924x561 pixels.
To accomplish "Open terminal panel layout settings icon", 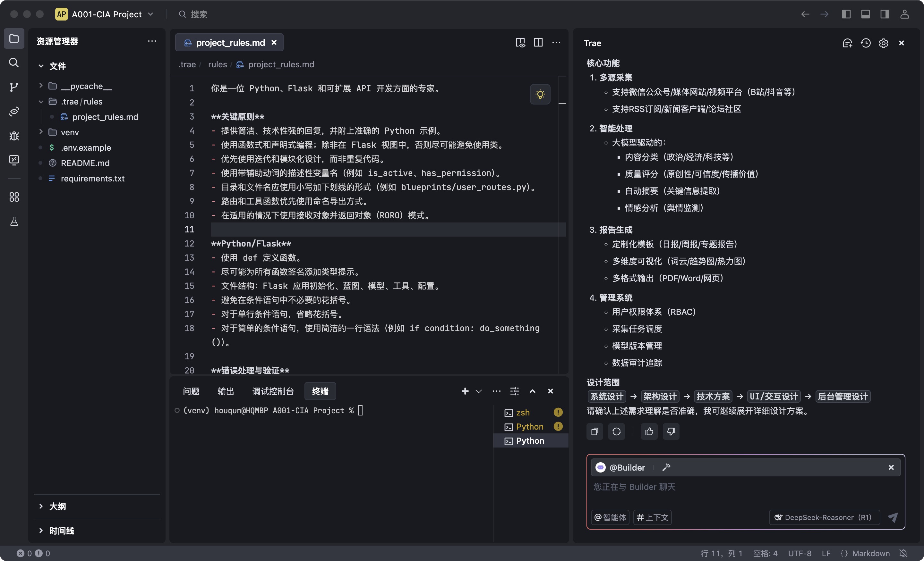I will 515,391.
